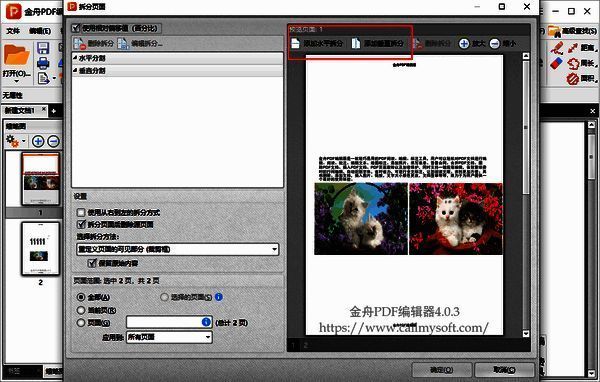Add a vertical split (添加垂直拆分)
600x382 pixels.
tap(377, 44)
